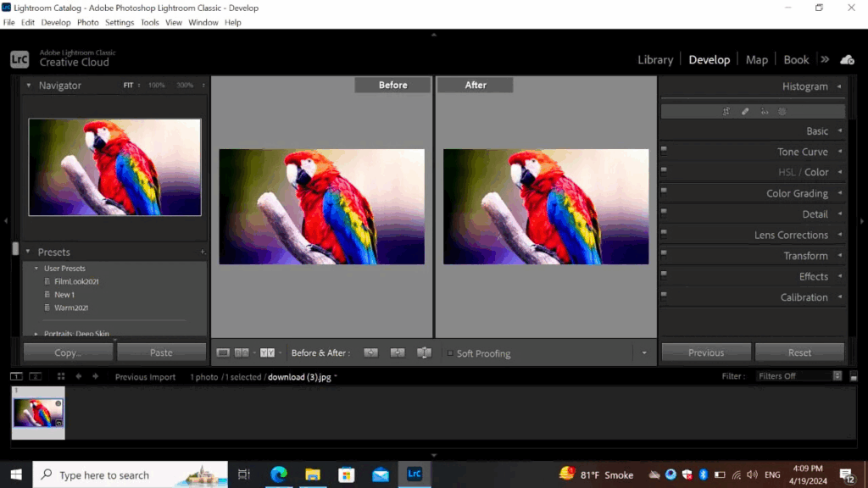
Task: Click the Reset button
Action: [x=799, y=352]
